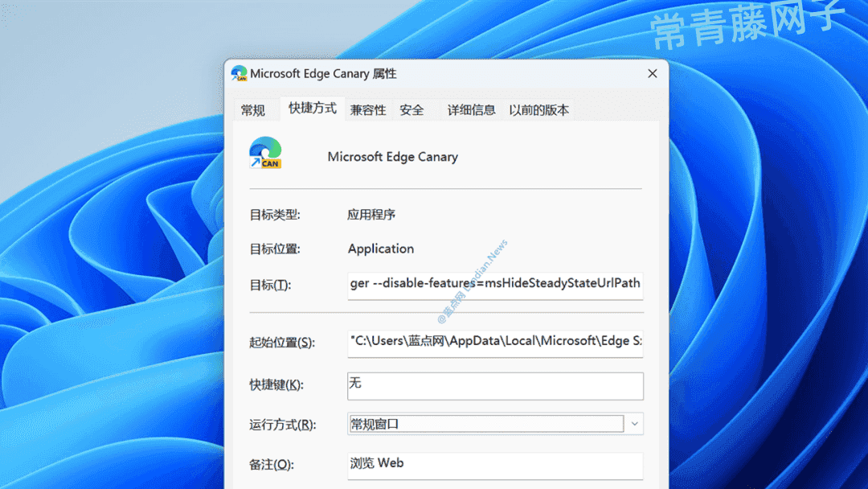
Task: Click the 备注(O) label
Action: [x=272, y=465]
